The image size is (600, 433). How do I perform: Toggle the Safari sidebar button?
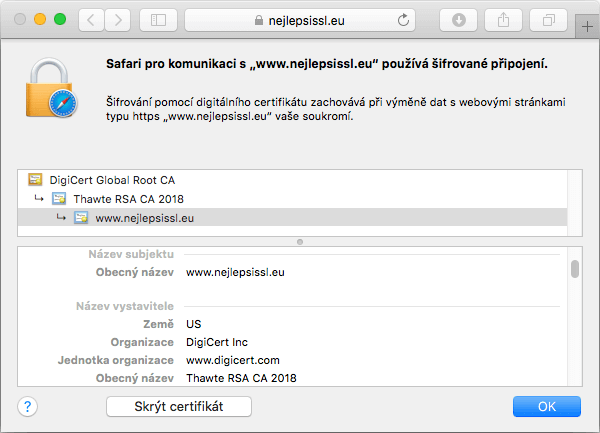[158, 20]
